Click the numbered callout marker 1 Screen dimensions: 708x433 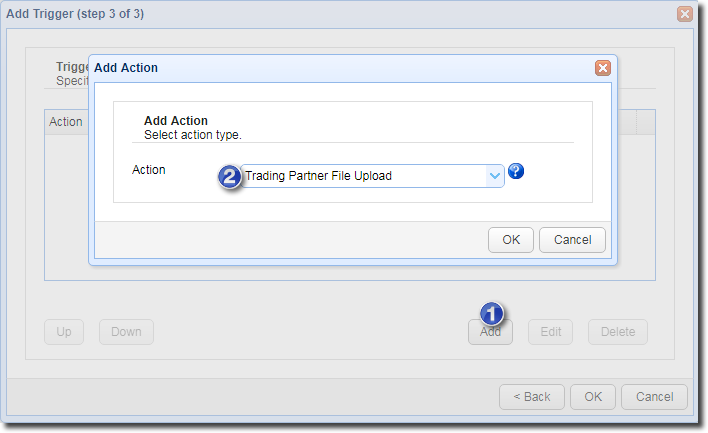pyautogui.click(x=492, y=314)
